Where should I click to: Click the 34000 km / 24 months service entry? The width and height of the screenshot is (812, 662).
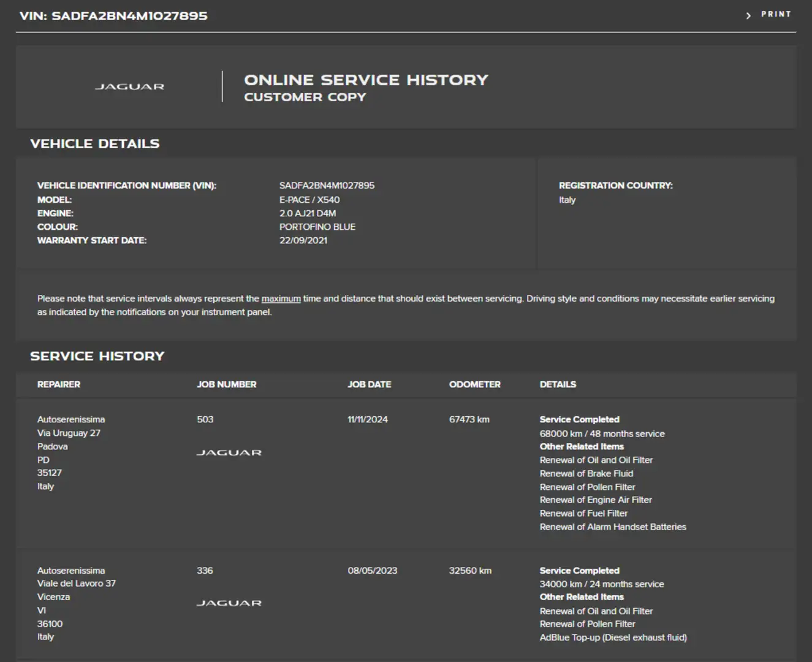tap(601, 584)
